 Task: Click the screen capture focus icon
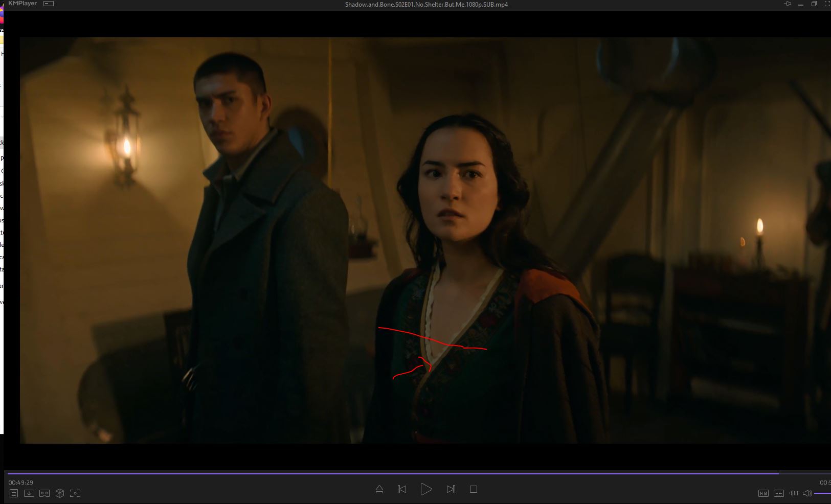pos(75,493)
